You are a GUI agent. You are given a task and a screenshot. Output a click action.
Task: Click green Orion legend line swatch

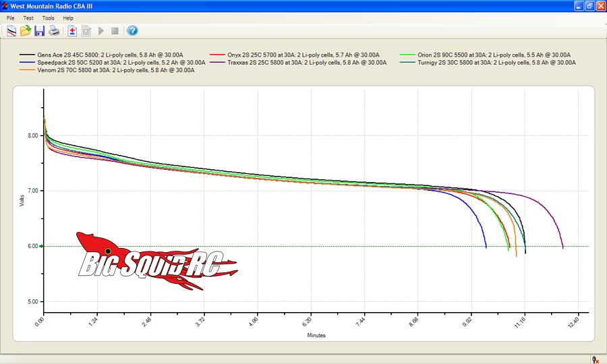click(407, 55)
